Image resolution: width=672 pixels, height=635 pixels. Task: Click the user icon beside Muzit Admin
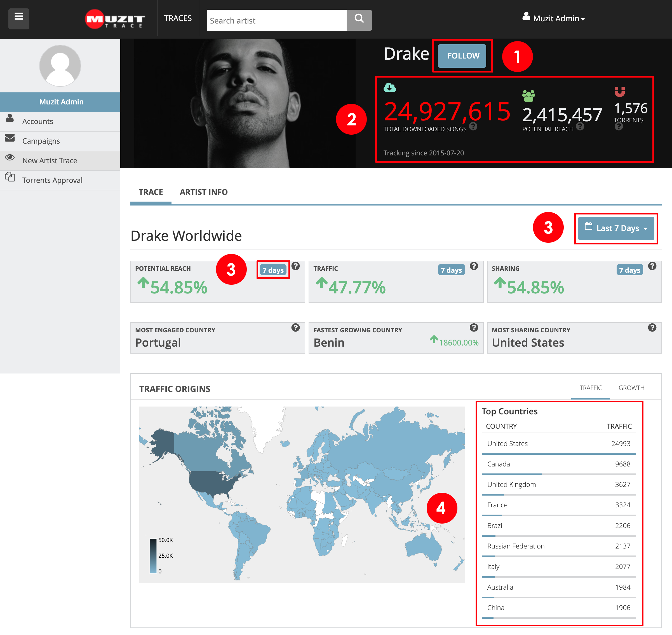(x=526, y=16)
